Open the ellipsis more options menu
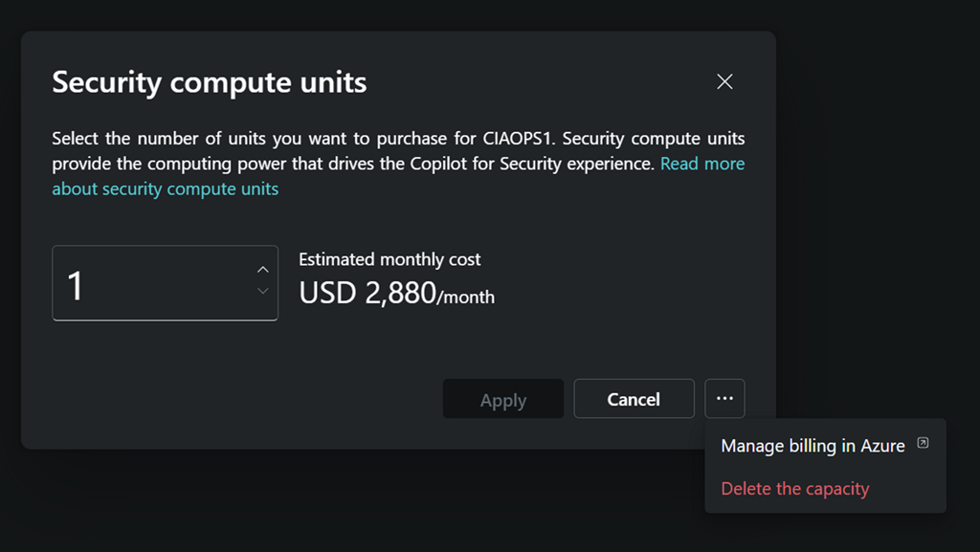980x552 pixels. click(x=724, y=399)
